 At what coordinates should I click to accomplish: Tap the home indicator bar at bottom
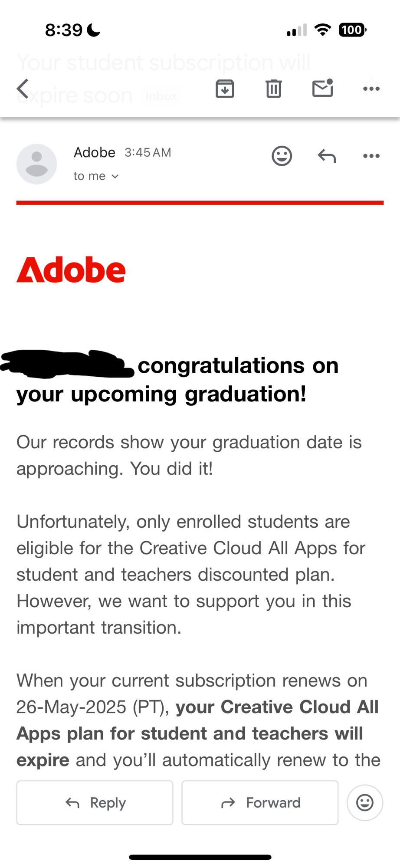[x=200, y=857]
